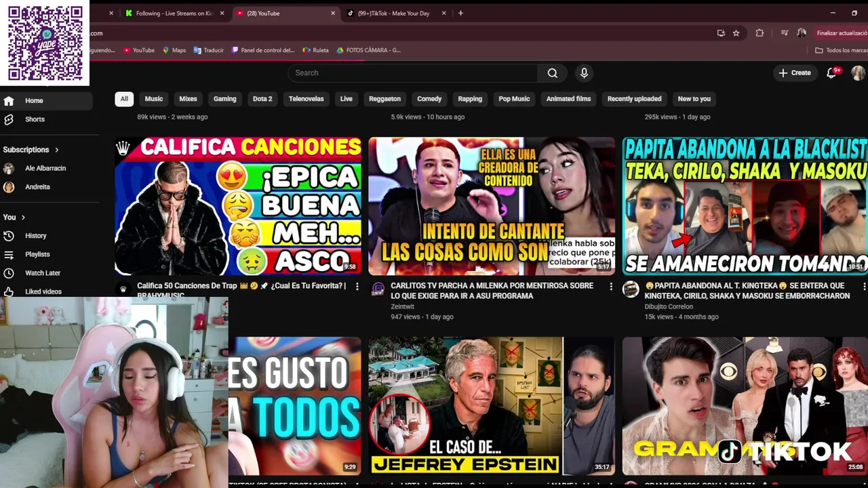
Task: Select the All filter chip
Action: 124,99
